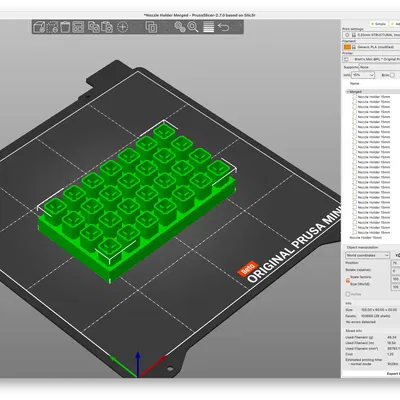Click the Copy icon in toolbar

(x=93, y=27)
